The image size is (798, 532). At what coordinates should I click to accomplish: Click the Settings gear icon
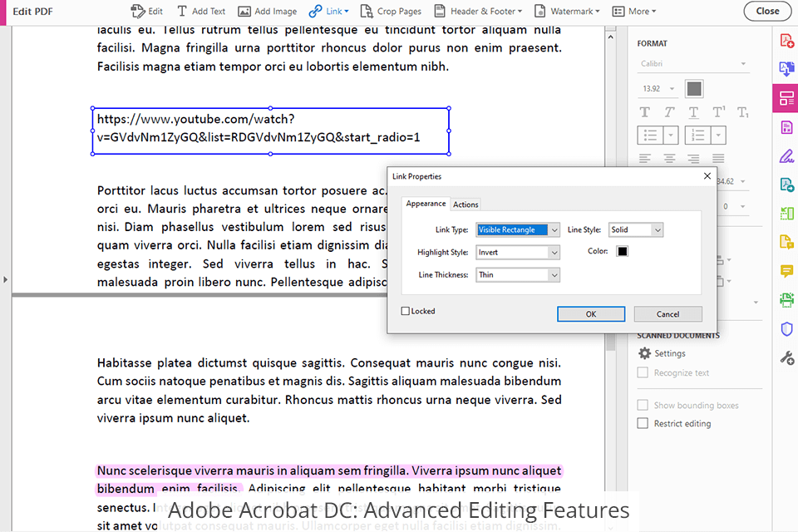click(645, 353)
